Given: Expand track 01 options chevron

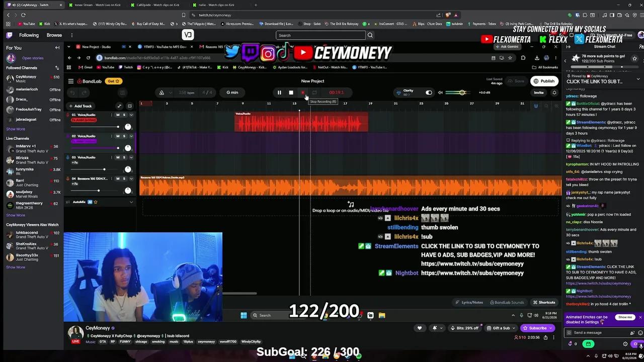Looking at the screenshot, I should click(131, 115).
